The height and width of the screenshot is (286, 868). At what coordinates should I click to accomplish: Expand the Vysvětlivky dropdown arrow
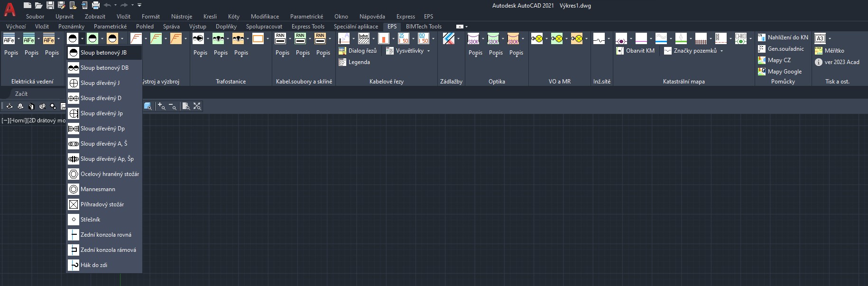(x=429, y=51)
